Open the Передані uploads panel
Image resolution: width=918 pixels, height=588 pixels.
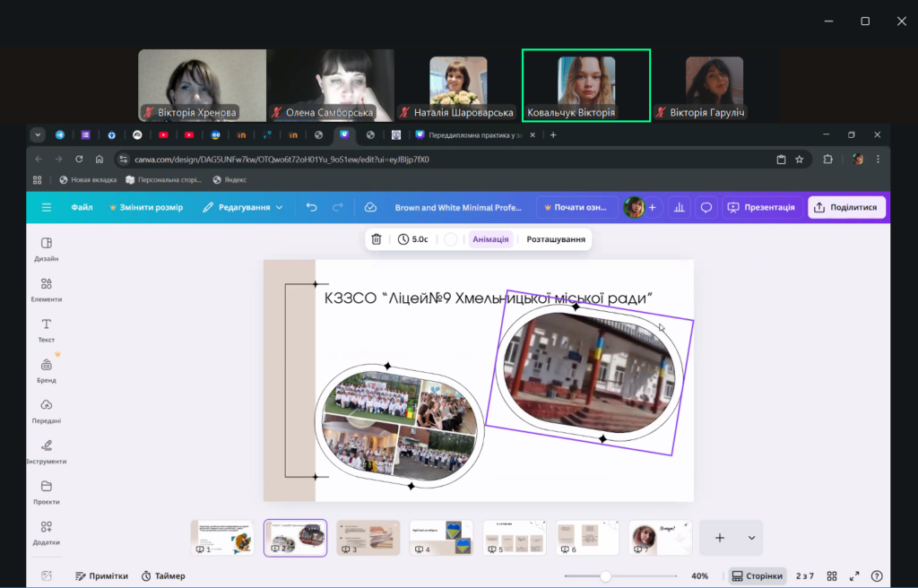click(x=47, y=410)
